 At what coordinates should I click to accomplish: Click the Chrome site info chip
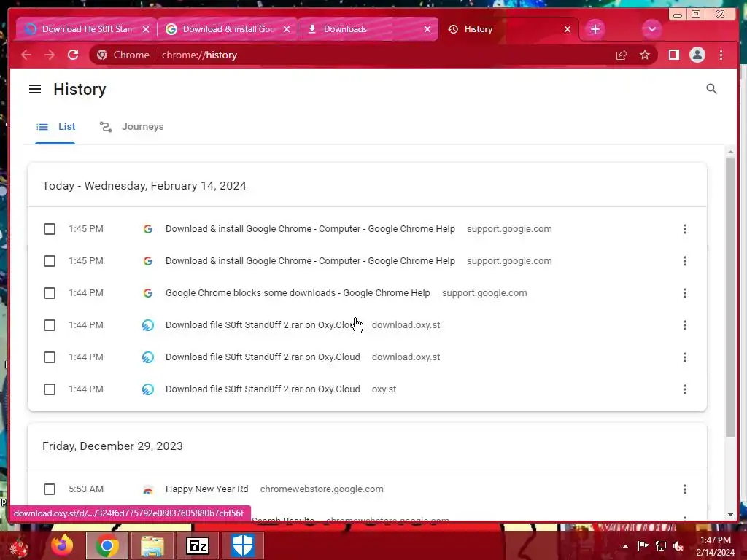tap(123, 55)
